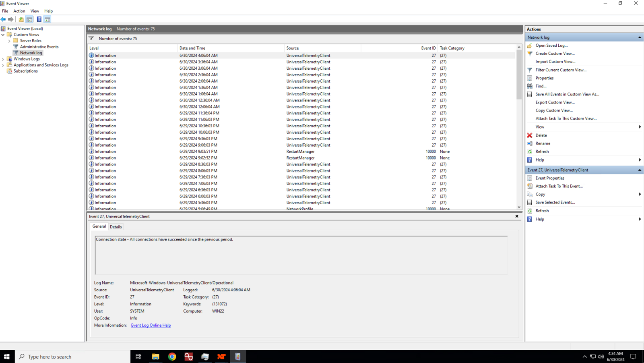
Task: Expand the Windows Logs tree node
Action: click(x=3, y=59)
